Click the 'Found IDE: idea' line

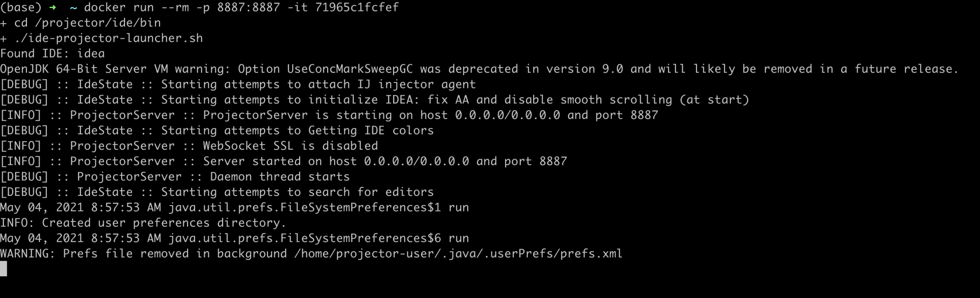point(53,53)
